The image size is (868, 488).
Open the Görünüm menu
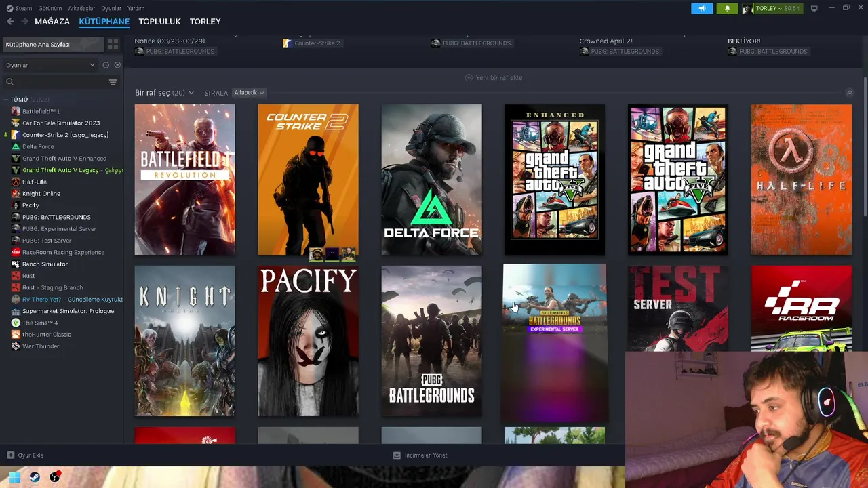pos(50,8)
